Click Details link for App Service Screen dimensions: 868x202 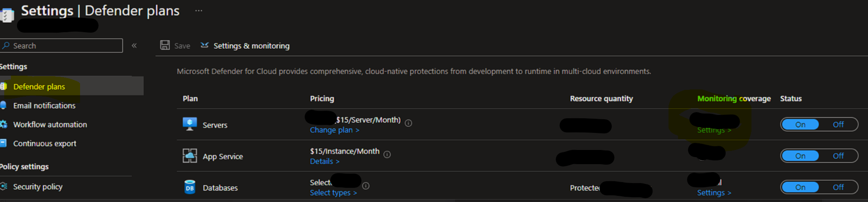point(325,161)
